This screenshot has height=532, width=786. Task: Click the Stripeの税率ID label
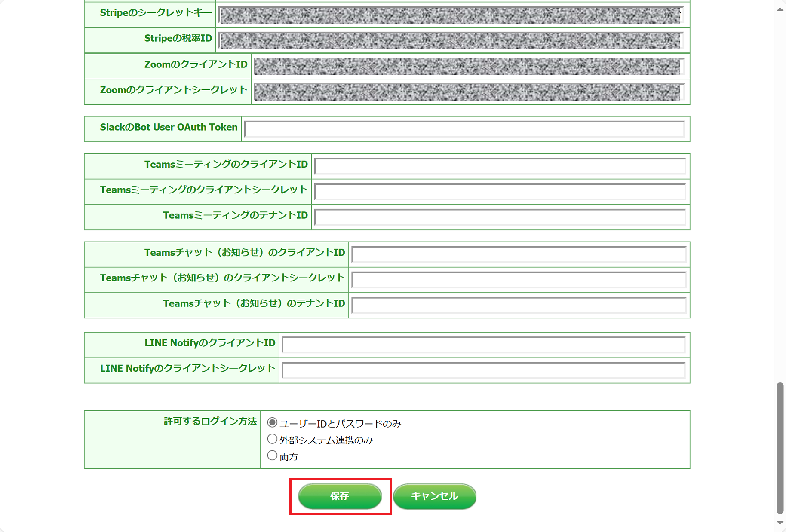(x=178, y=38)
